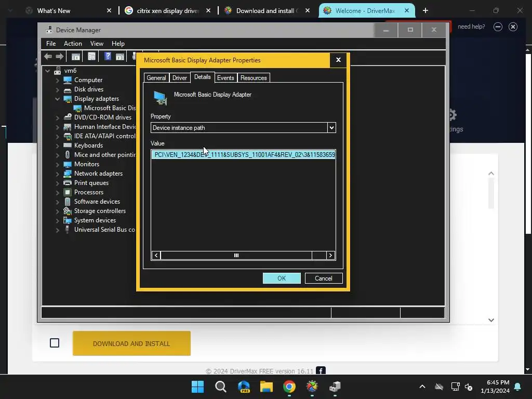
Task: Expand the Software devices category
Action: click(x=57, y=202)
